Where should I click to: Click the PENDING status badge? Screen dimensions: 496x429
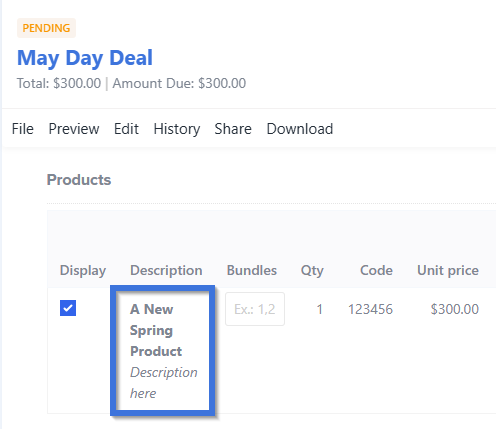pyautogui.click(x=46, y=28)
